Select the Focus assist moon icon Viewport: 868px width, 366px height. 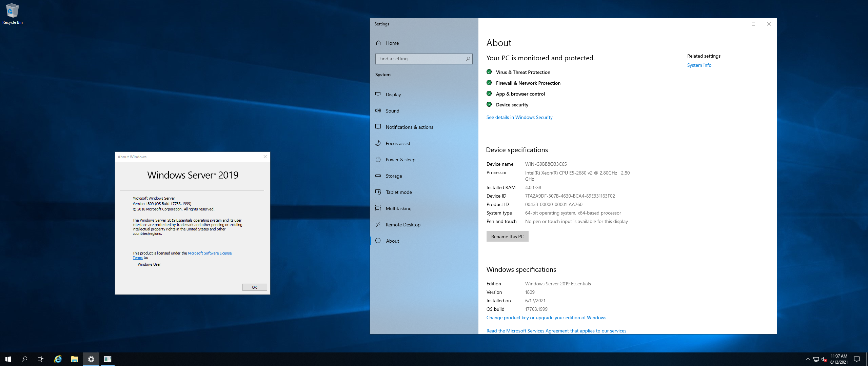pyautogui.click(x=378, y=143)
